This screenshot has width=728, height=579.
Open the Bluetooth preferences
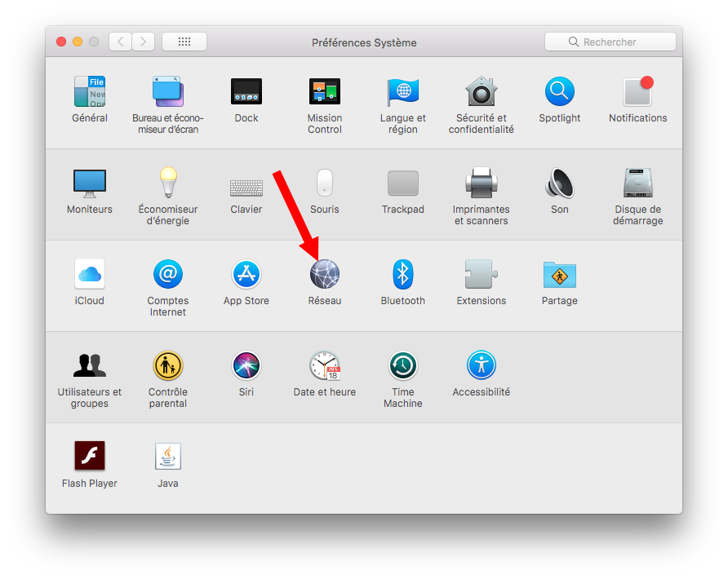click(x=403, y=274)
